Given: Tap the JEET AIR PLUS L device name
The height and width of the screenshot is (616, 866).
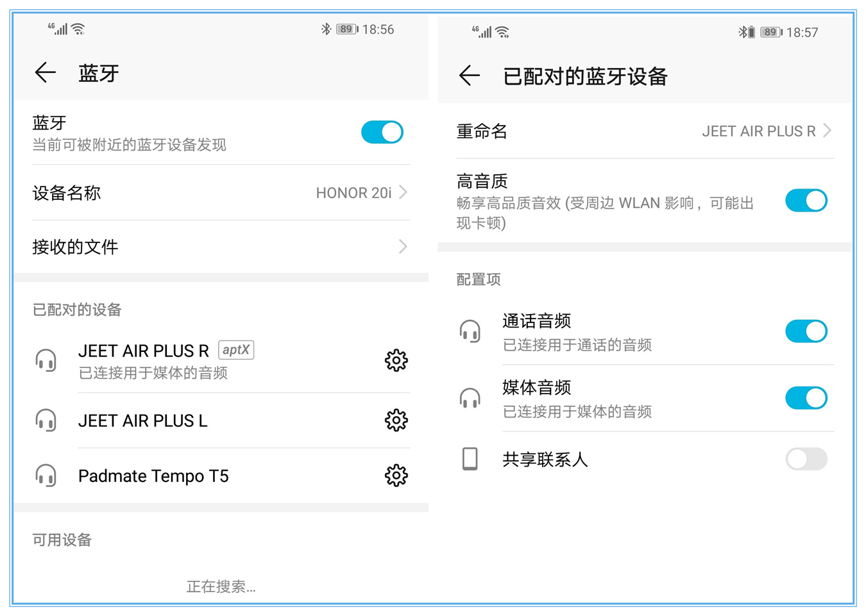Looking at the screenshot, I should 142,420.
